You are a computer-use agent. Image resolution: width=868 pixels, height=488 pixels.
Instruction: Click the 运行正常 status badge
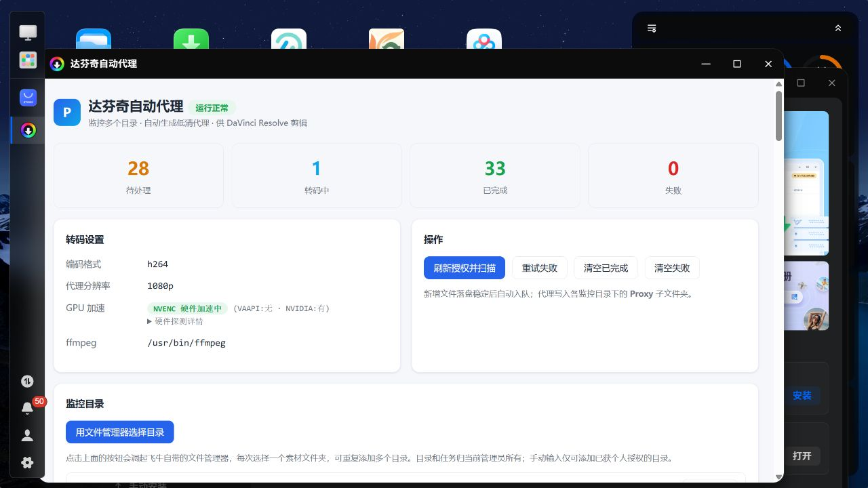pos(212,108)
